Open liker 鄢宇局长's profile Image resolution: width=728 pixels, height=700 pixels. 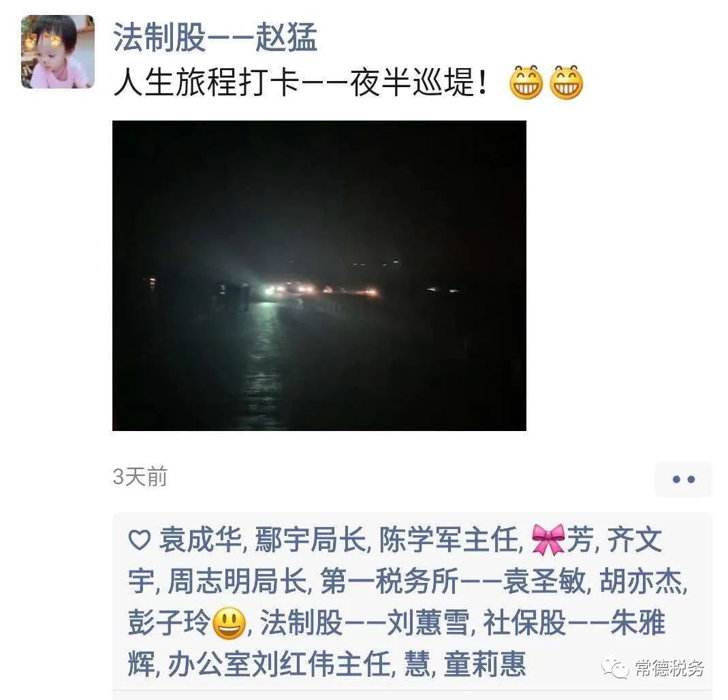[310, 540]
